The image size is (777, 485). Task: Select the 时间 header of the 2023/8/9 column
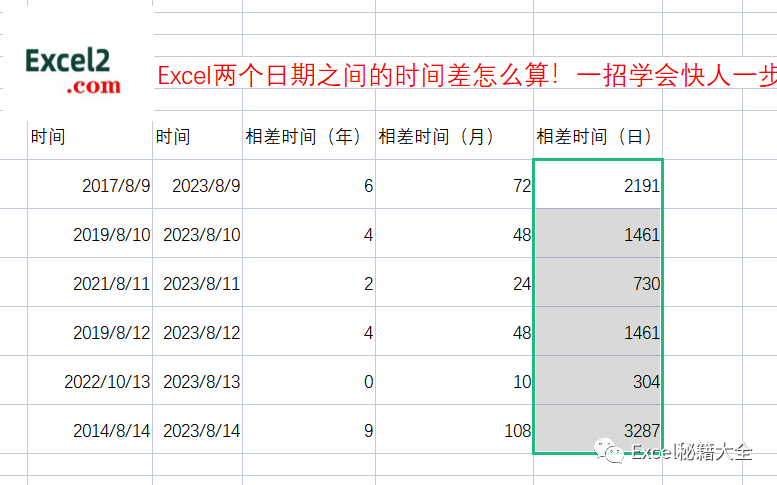click(x=198, y=136)
